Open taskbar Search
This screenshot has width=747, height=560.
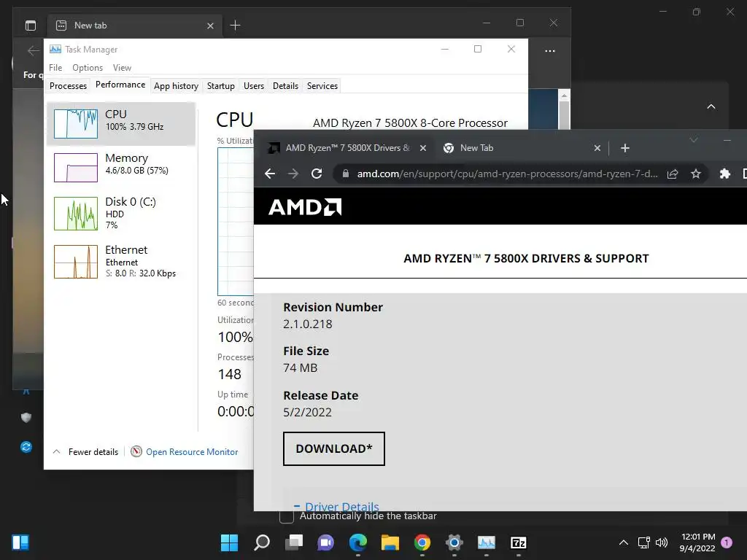click(262, 542)
